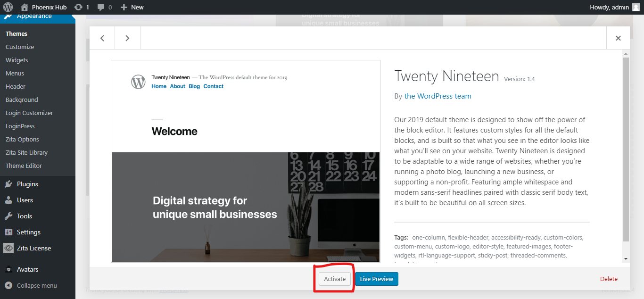This screenshot has width=644, height=299.
Task: Open Themes submenu item
Action: coord(17,33)
